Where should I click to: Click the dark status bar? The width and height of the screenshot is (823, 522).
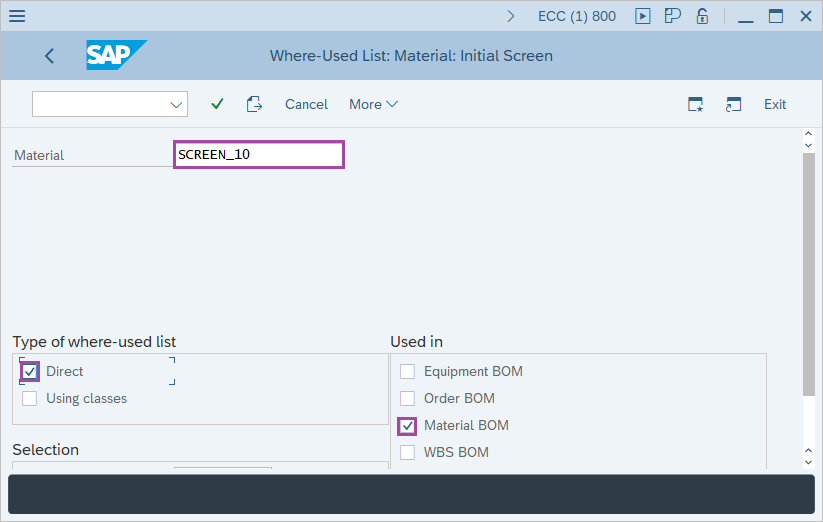point(411,494)
